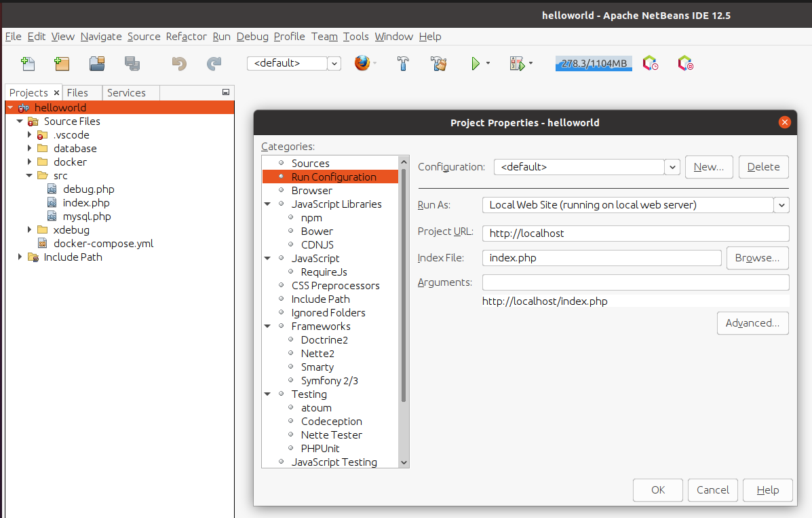Select Symfony 2/3 framework category
Image resolution: width=812 pixels, height=518 pixels.
(330, 381)
